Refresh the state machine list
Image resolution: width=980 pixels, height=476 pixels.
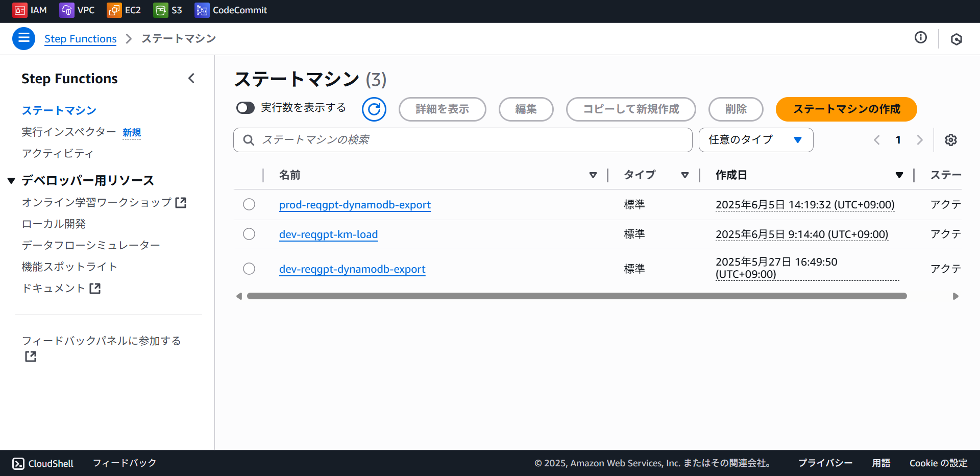click(374, 109)
